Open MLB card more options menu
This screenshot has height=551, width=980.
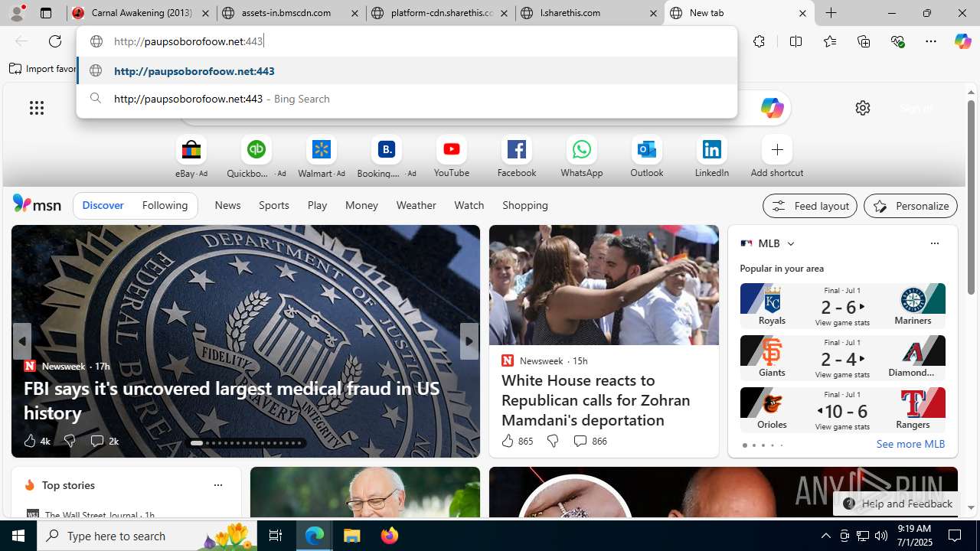click(x=934, y=243)
